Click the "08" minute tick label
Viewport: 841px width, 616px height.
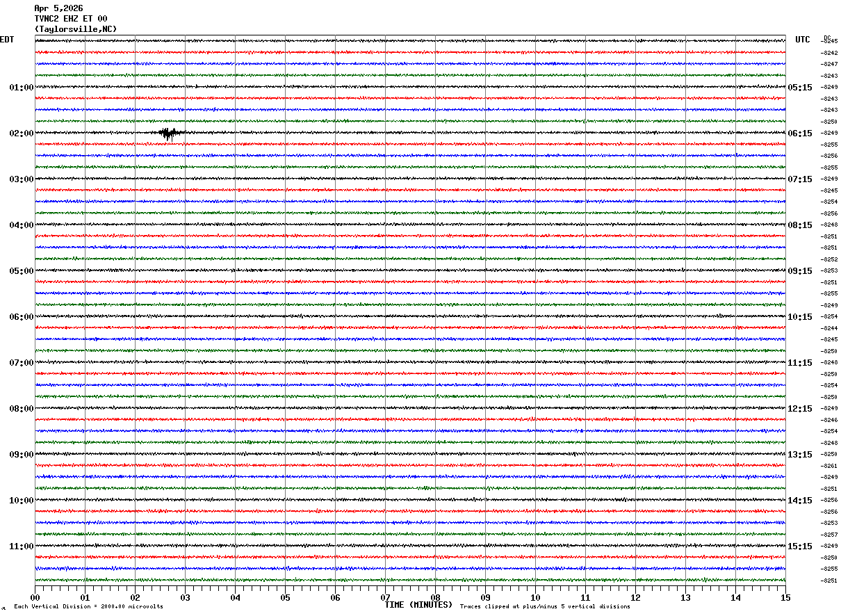[x=435, y=598]
